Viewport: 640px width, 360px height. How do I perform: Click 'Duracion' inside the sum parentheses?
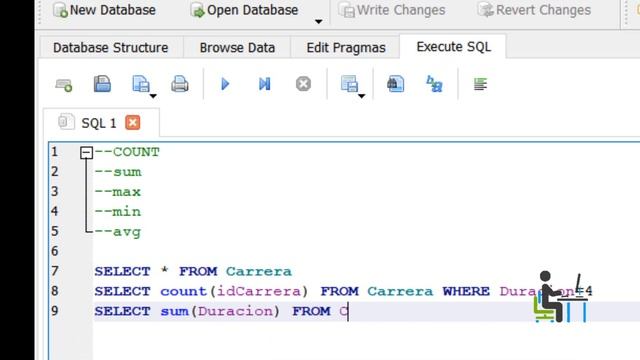[x=236, y=311]
